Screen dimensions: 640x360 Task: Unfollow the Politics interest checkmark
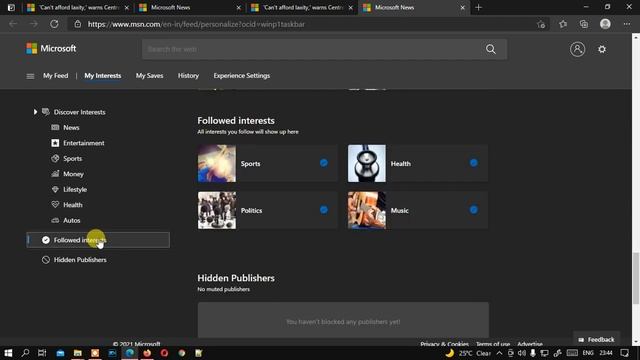click(x=324, y=210)
